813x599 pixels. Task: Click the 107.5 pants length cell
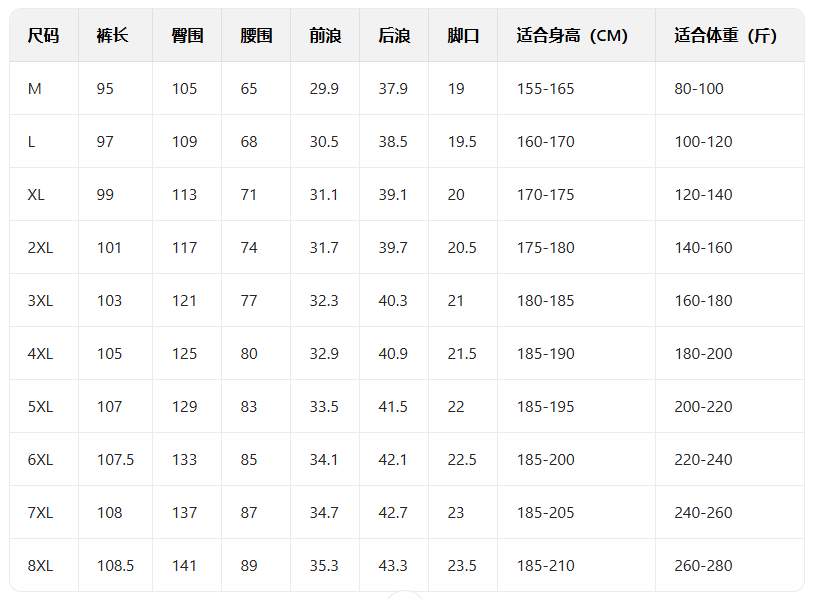[115, 460]
